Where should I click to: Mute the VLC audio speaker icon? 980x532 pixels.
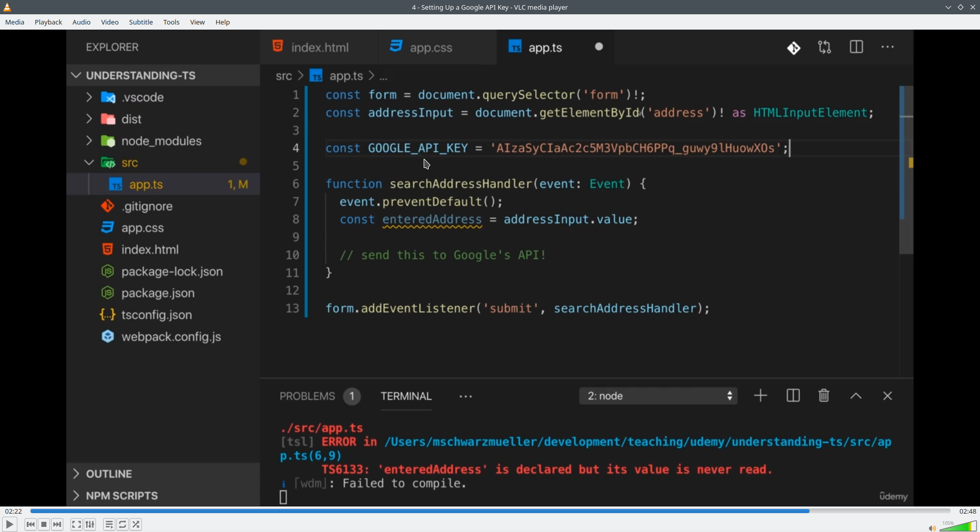tap(932, 527)
